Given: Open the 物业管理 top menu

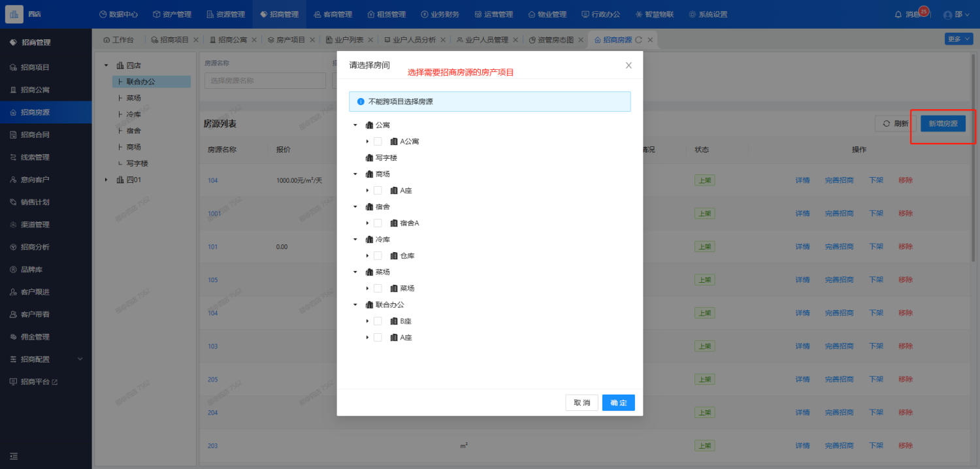Looking at the screenshot, I should [x=547, y=14].
